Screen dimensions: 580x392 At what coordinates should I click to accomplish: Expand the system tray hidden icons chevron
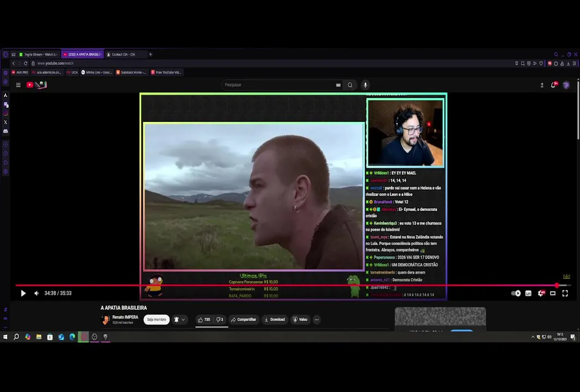pyautogui.click(x=533, y=337)
